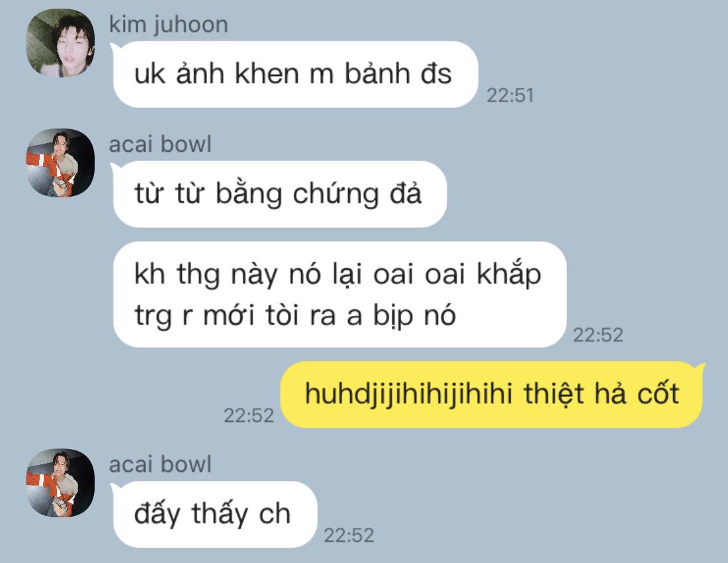Viewport: 728px width, 563px height.
Task: Tap acai bowl name above "từ từ bằng chứng đả"
Action: pos(160,144)
